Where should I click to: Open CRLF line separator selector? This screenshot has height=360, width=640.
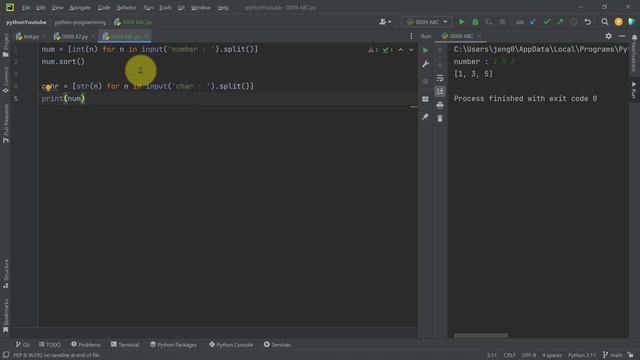point(509,355)
